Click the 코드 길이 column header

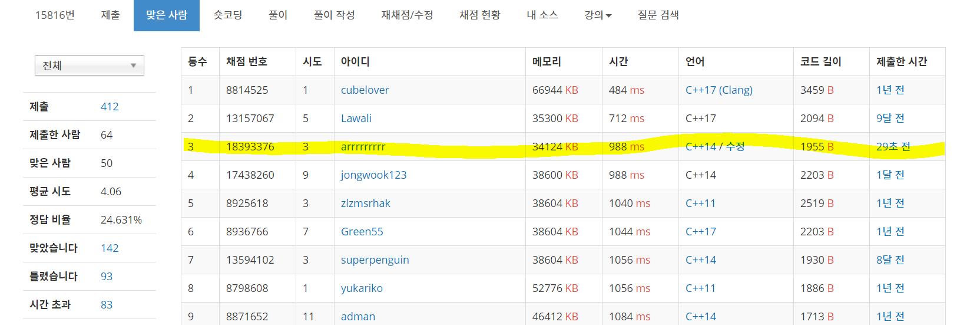click(x=821, y=62)
